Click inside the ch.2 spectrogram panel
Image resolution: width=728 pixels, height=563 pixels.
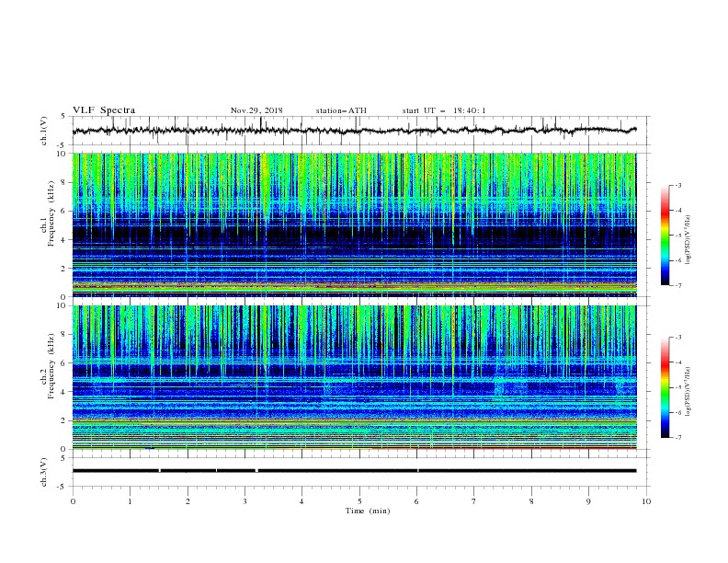[x=354, y=377]
